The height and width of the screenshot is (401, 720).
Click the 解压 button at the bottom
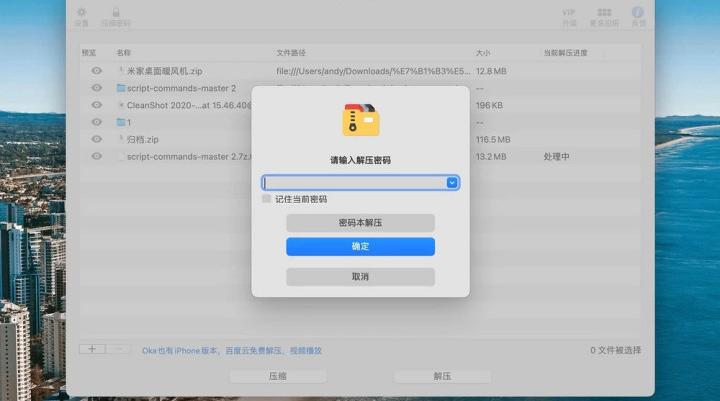tap(442, 376)
